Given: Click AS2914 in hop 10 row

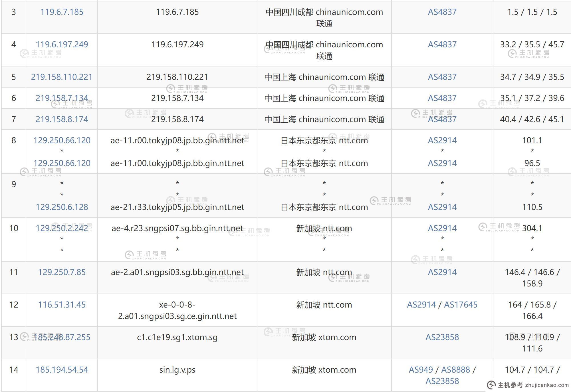Looking at the screenshot, I should coord(442,228).
